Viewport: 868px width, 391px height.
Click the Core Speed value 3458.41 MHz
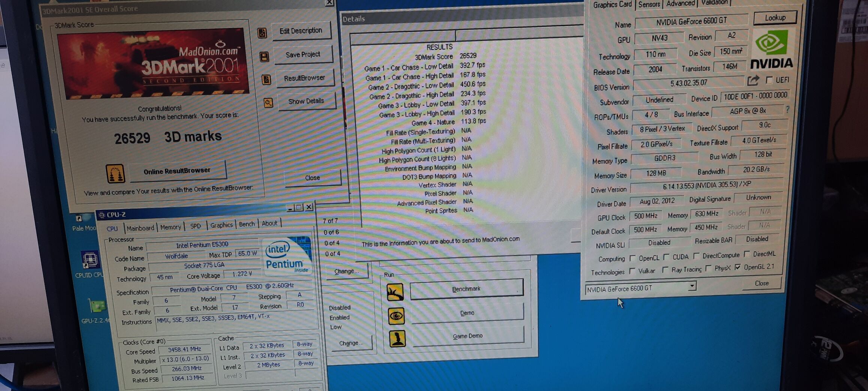pyautogui.click(x=184, y=350)
